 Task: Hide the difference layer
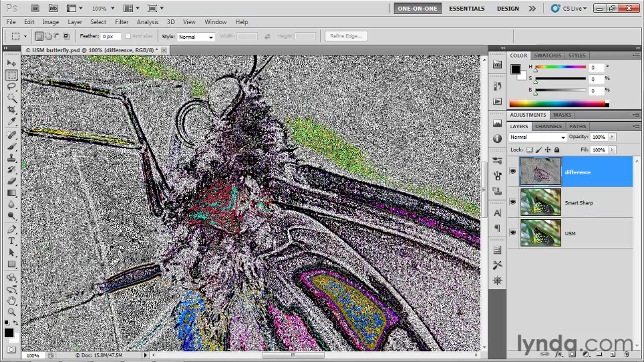[513, 172]
